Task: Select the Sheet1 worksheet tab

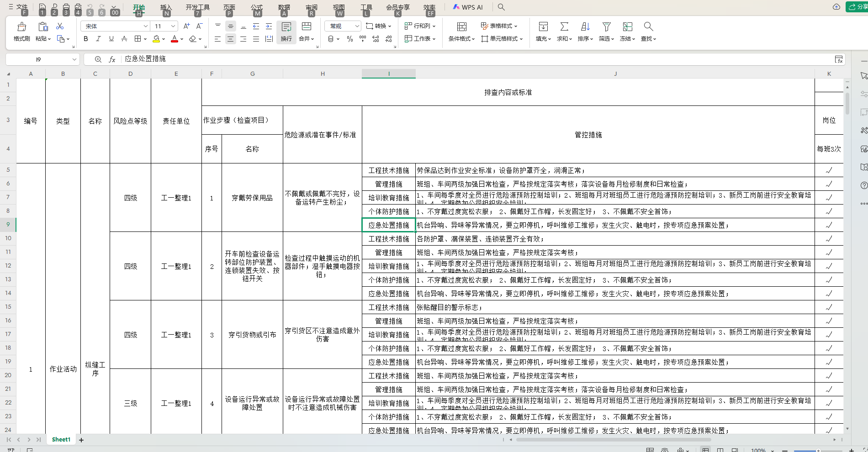Action: 61,440
